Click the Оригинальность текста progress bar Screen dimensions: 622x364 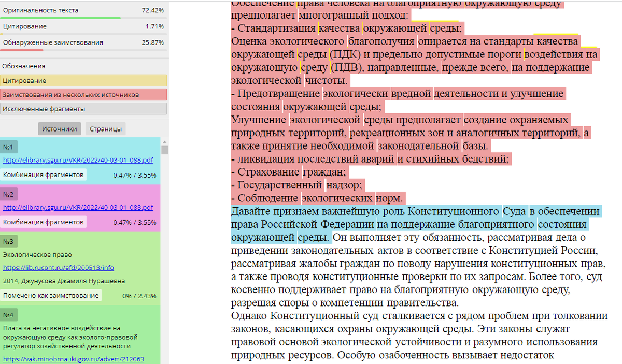(x=83, y=18)
